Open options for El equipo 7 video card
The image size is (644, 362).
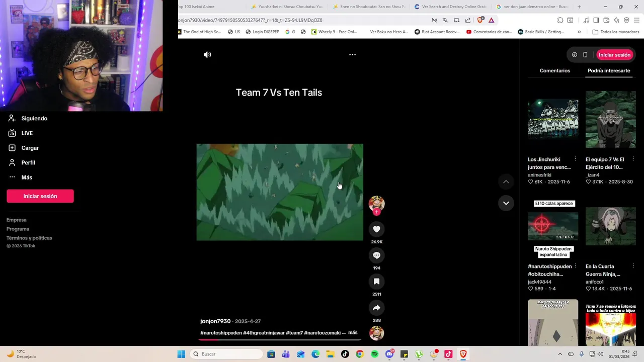tap(633, 159)
